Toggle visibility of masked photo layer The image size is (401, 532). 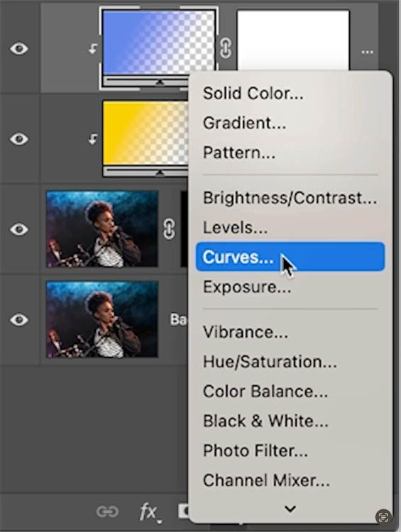click(19, 229)
